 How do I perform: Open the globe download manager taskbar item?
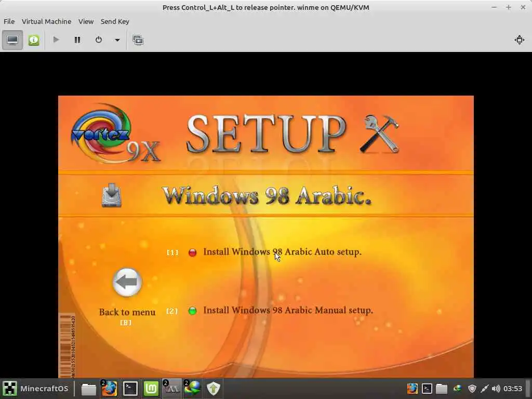[x=192, y=389]
